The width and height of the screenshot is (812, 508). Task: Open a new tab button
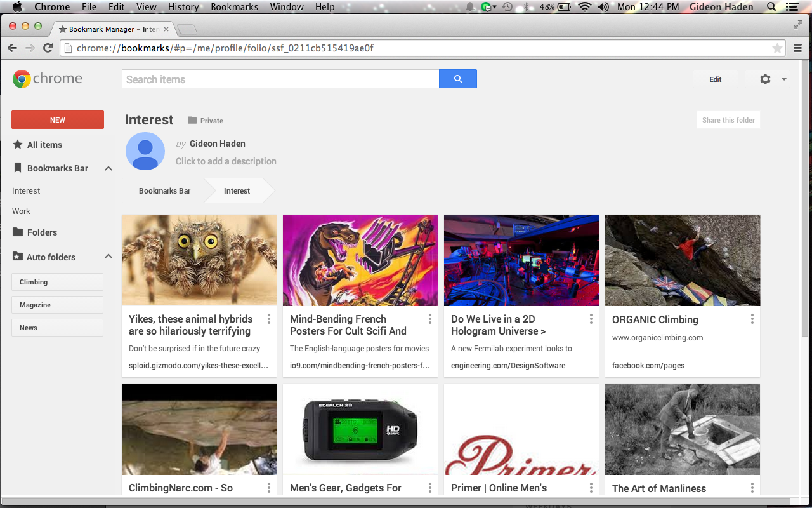coord(187,29)
